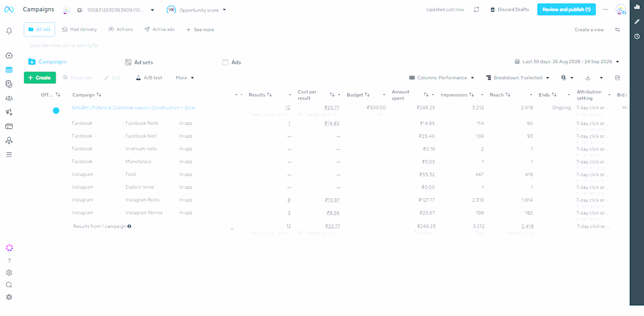This screenshot has height=316, width=644.
Task: Click the Facebook feed placement row label
Action: [141, 136]
